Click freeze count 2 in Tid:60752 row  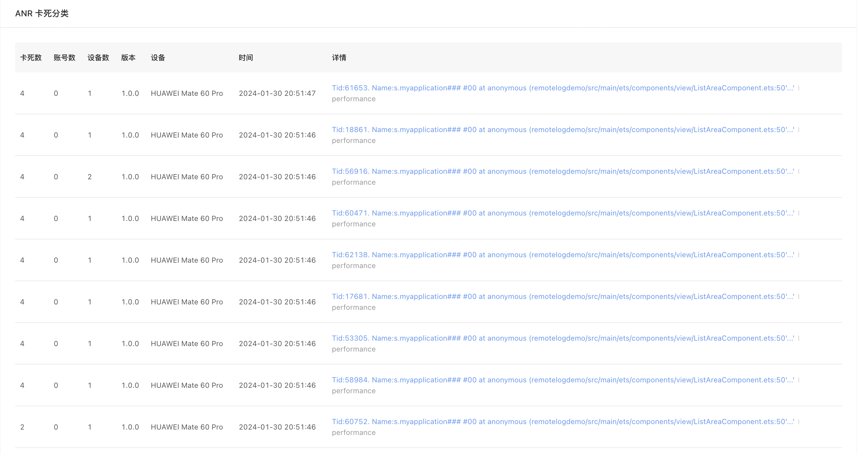pos(22,427)
